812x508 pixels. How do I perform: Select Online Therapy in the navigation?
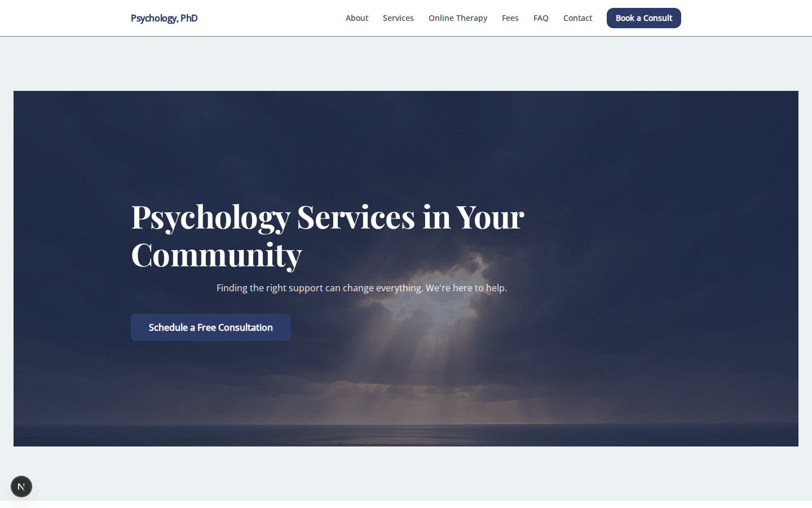pyautogui.click(x=457, y=18)
